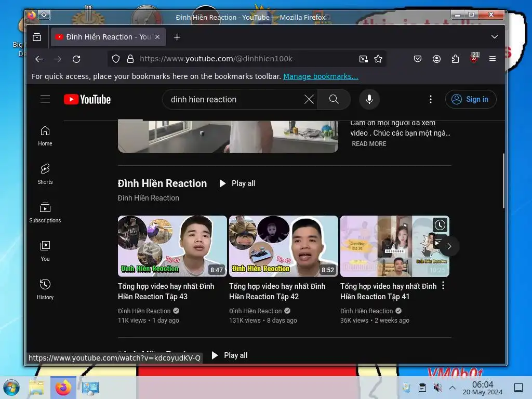532x399 pixels.
Task: Open History in sidebar
Action: coord(45,289)
